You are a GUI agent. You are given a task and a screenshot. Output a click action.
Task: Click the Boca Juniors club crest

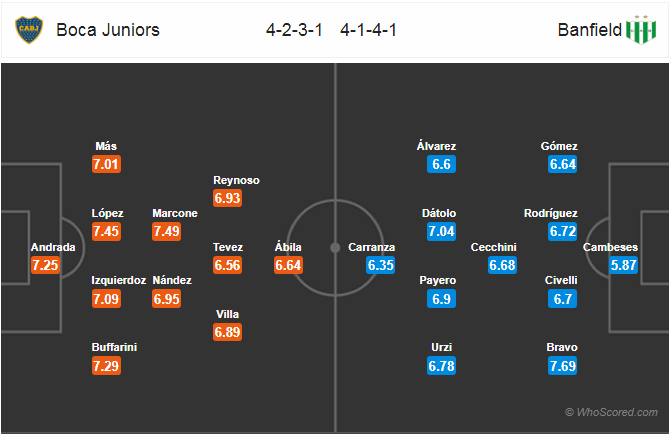pyautogui.click(x=29, y=30)
